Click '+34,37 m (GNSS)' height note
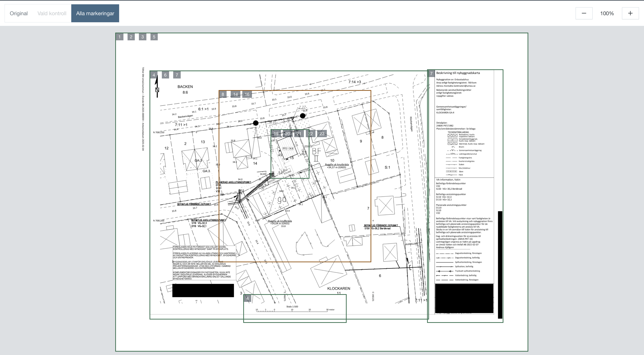Screen dimensions: 644x355 336,167
